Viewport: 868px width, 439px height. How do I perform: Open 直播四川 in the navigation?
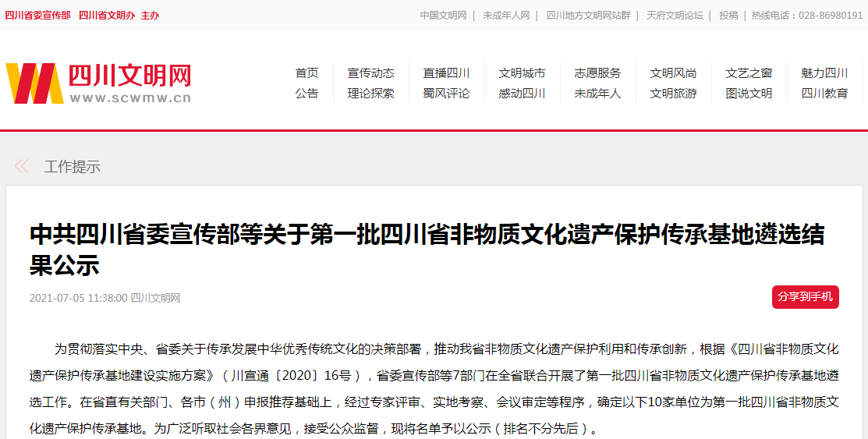[446, 73]
